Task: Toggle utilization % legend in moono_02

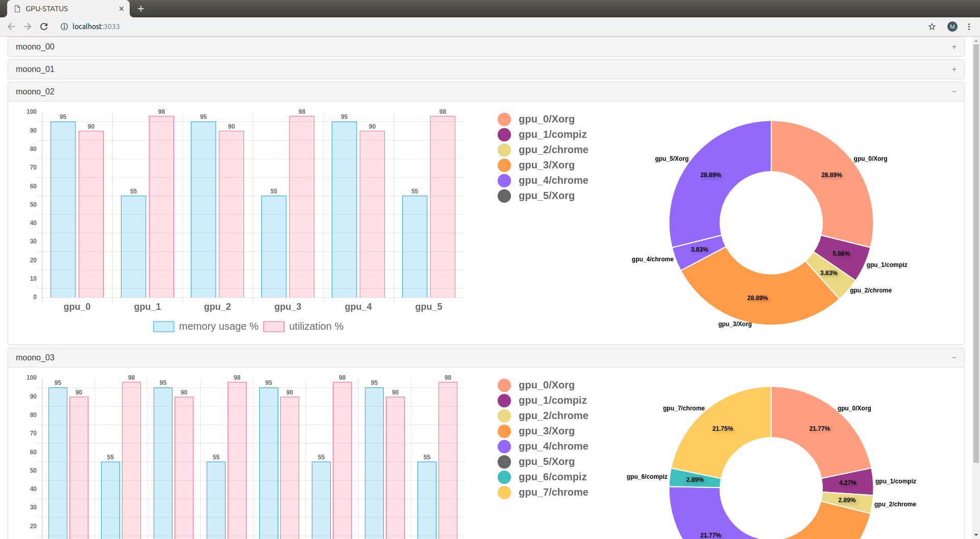Action: [x=304, y=327]
